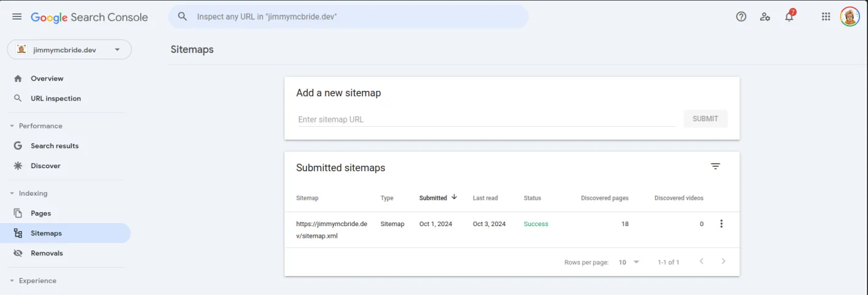Screen dimensions: 868x295
Task: Click the Submitted sitemaps heading
Action: click(x=340, y=168)
